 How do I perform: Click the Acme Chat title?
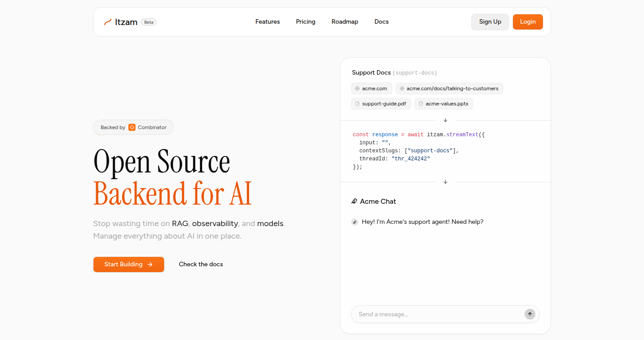[x=378, y=201]
